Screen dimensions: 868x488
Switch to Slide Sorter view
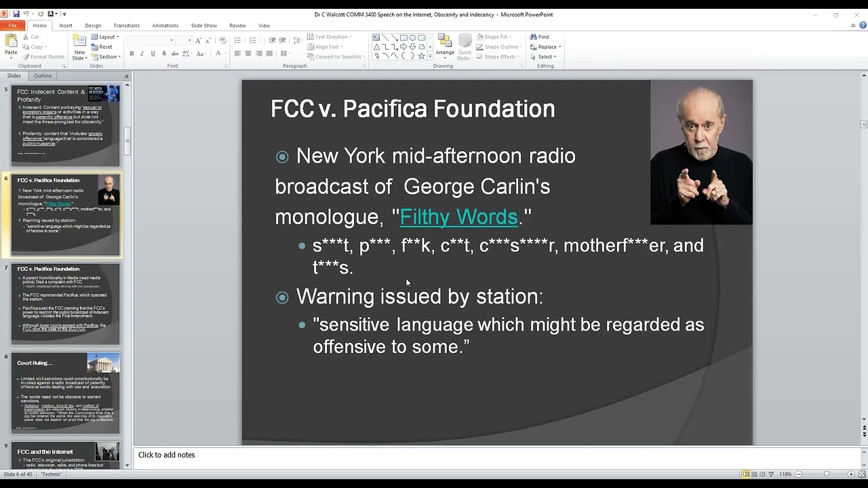pyautogui.click(x=755, y=474)
